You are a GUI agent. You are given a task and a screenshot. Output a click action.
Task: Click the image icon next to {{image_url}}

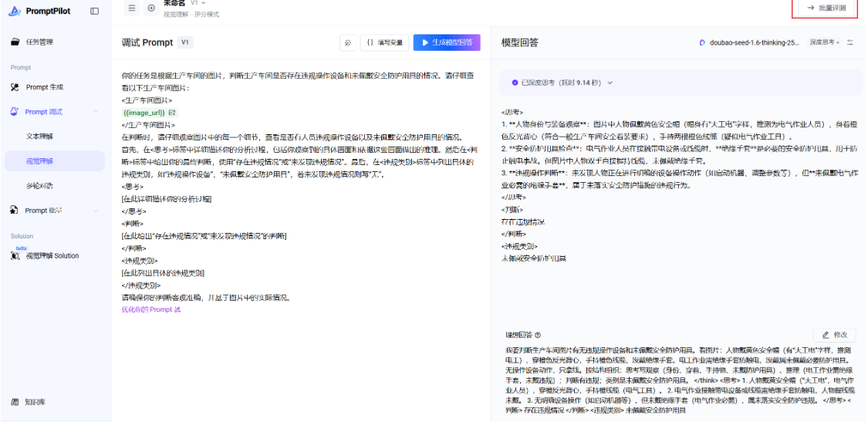pyautogui.click(x=172, y=113)
